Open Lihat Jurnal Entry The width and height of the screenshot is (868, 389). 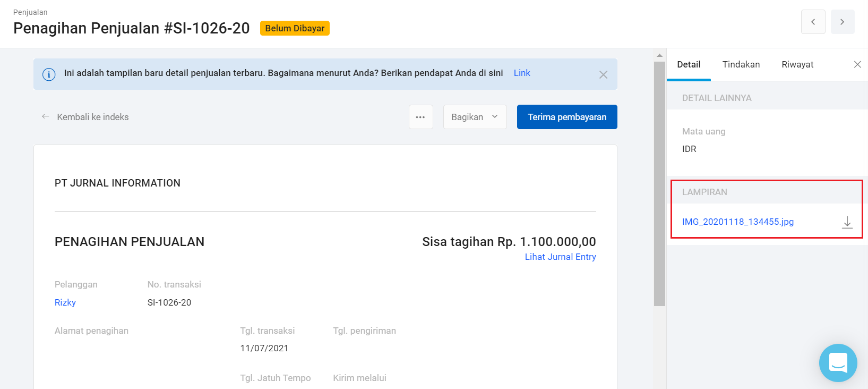click(x=560, y=257)
